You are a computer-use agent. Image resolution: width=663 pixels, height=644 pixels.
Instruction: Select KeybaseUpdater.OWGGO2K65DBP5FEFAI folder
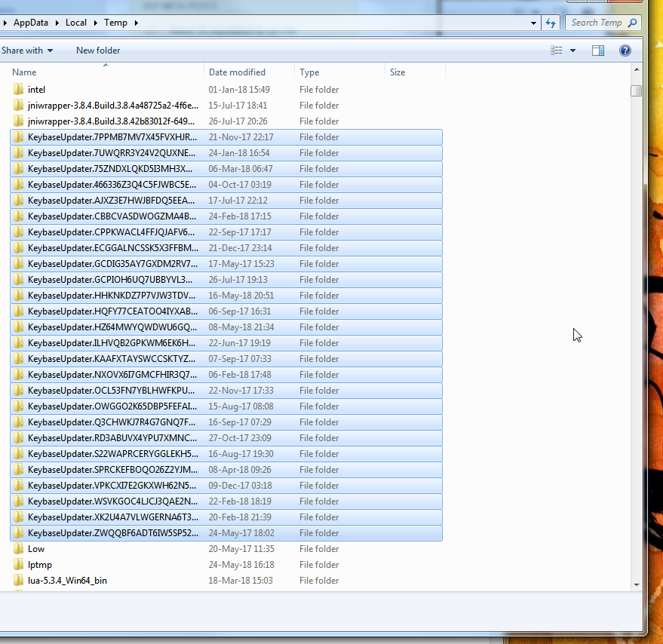tap(226, 406)
